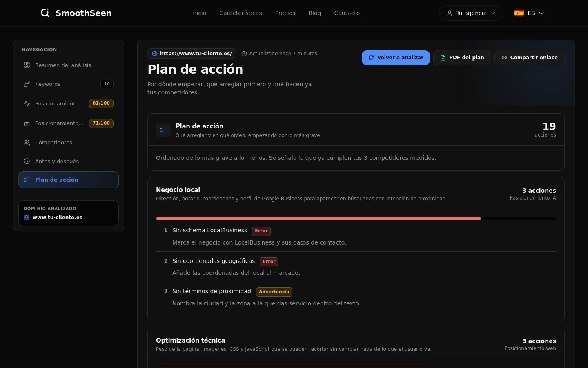Image resolution: width=588 pixels, height=368 pixels.
Task: Click the grid icon beside Resumen del análisis
Action: [x=27, y=65]
